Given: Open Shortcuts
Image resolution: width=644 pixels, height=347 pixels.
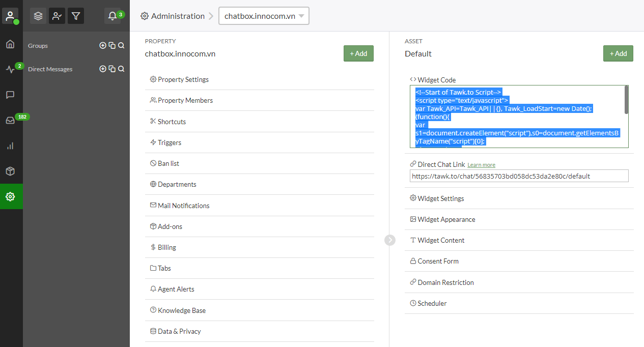Looking at the screenshot, I should point(260,122).
